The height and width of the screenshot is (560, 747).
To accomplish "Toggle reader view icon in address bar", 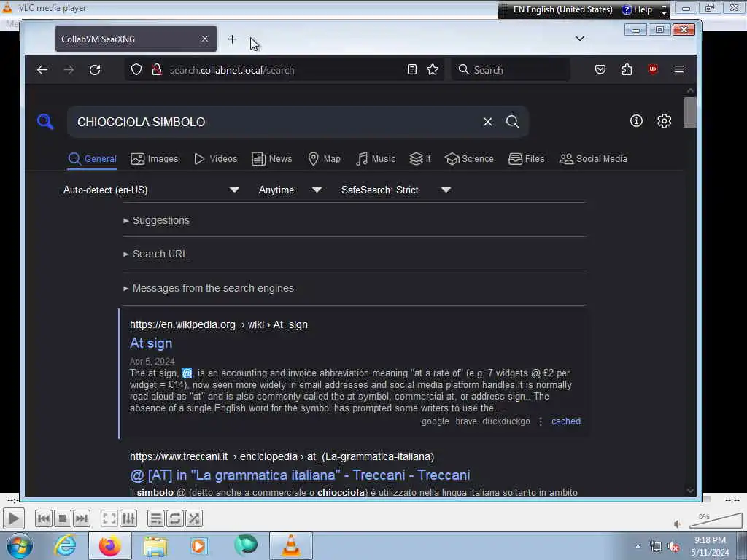I will (x=412, y=69).
